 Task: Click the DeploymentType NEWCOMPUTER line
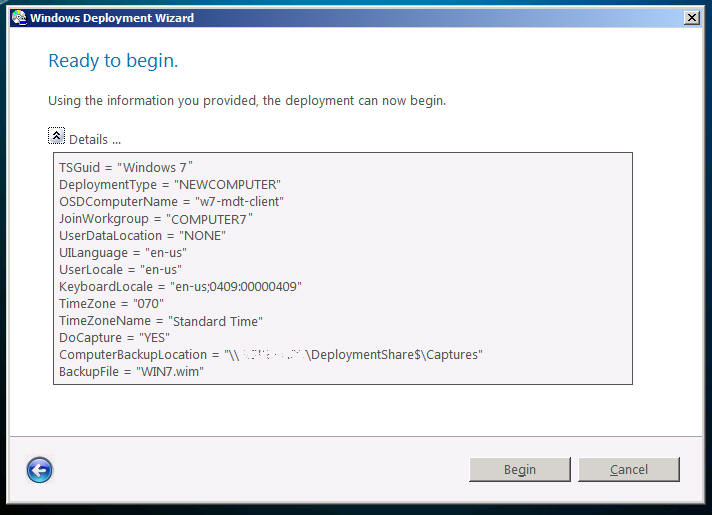pos(170,184)
